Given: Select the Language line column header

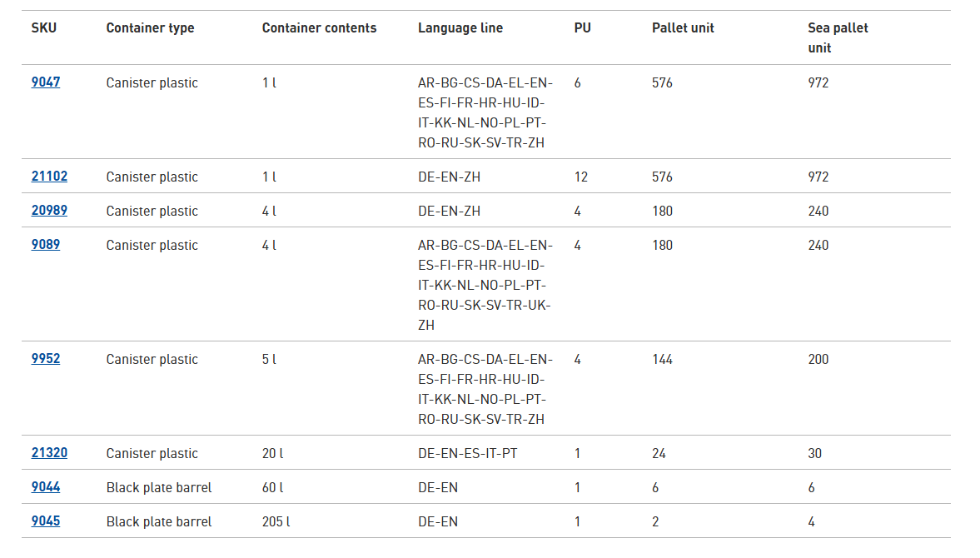Looking at the screenshot, I should click(460, 27).
